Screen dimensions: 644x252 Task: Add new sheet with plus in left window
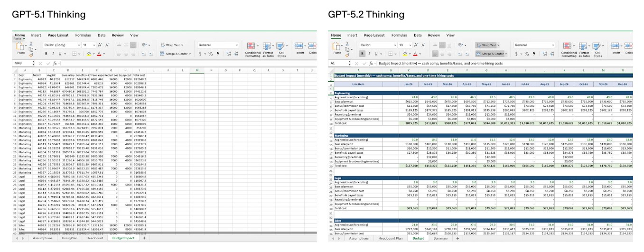pyautogui.click(x=144, y=238)
